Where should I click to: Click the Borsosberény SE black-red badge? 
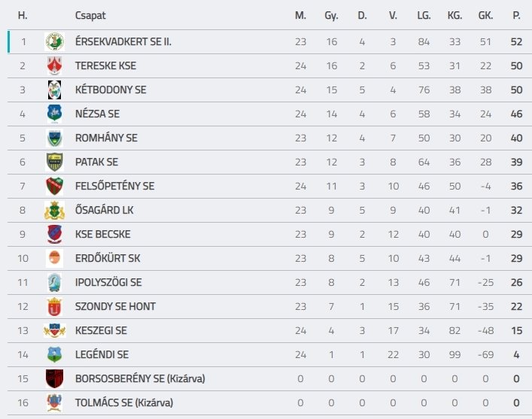pos(55,379)
